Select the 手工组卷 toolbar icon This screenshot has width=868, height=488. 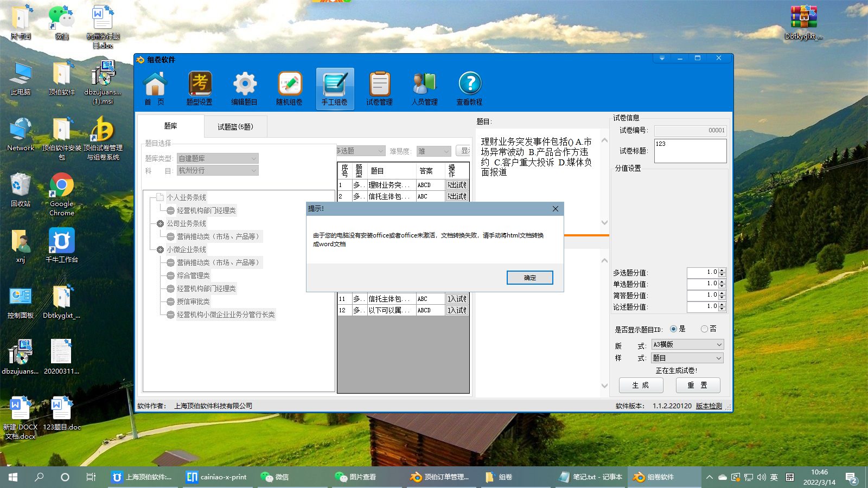tap(335, 88)
